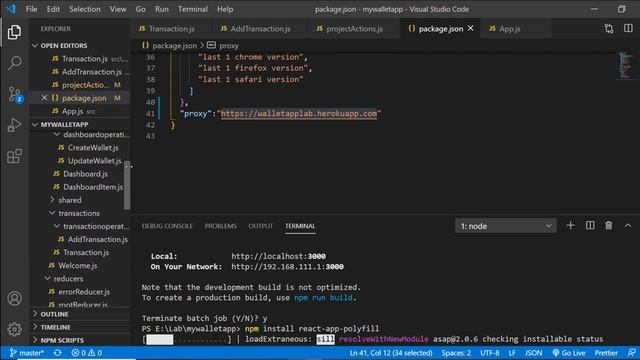The height and width of the screenshot is (360, 640).
Task: Click the master branch indicator
Action: point(27,353)
